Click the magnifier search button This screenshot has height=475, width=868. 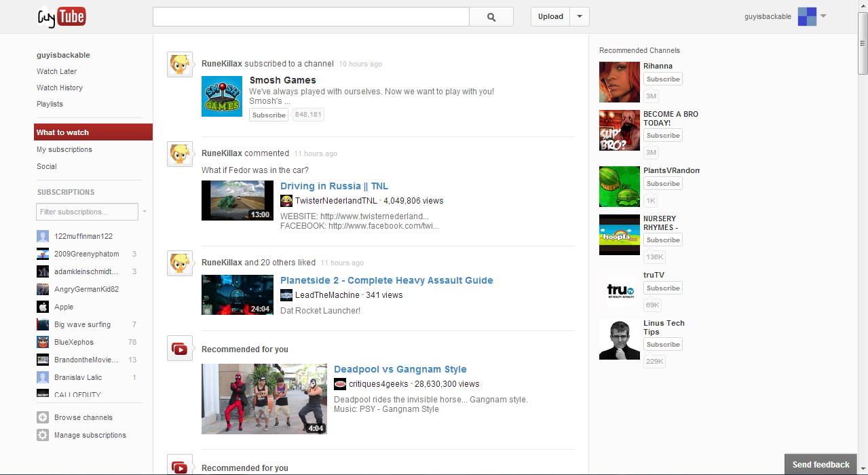pyautogui.click(x=491, y=17)
